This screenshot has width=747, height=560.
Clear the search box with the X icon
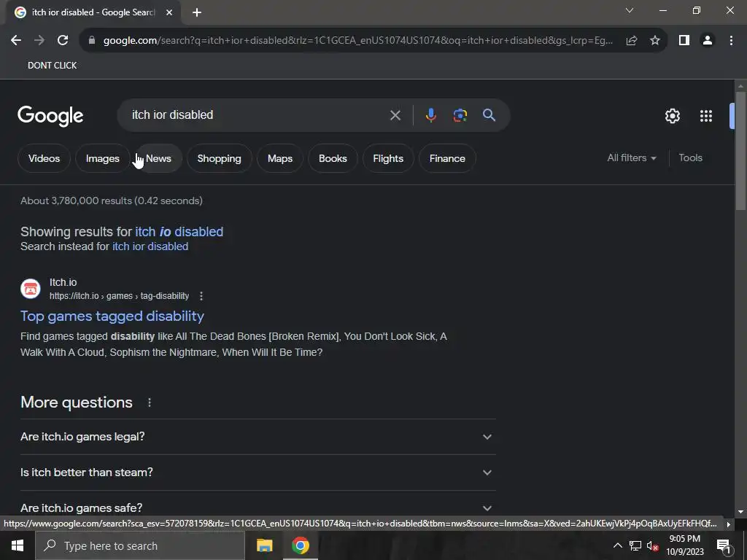[395, 115]
